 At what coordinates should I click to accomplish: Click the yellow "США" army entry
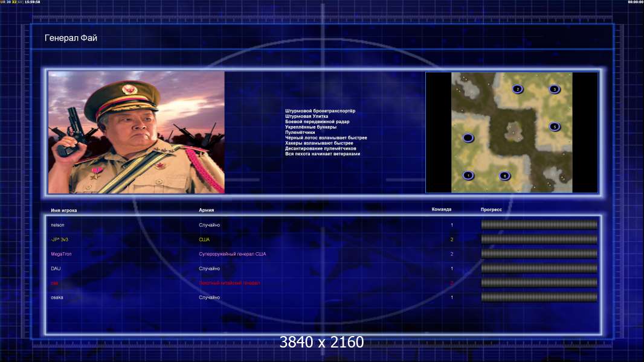(204, 240)
